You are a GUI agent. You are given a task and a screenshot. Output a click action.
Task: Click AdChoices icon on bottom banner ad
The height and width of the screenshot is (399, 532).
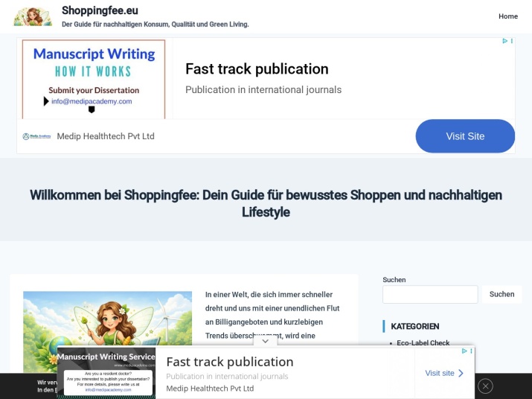(464, 351)
